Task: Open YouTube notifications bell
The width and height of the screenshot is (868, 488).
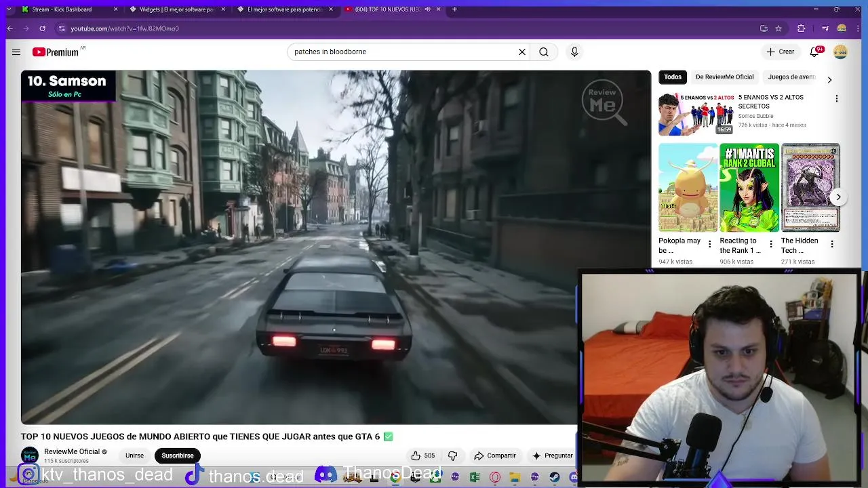Action: click(x=816, y=52)
